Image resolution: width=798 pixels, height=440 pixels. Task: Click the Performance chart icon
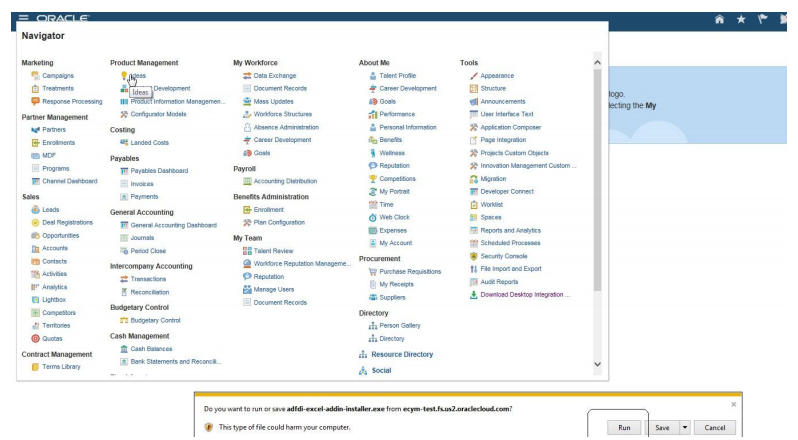[x=373, y=114]
